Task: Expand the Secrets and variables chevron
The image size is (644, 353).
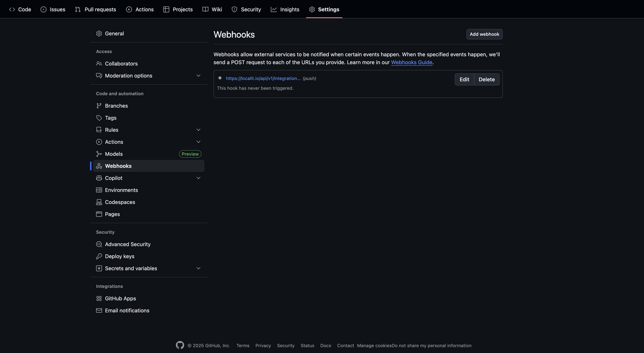Action: pos(198,268)
